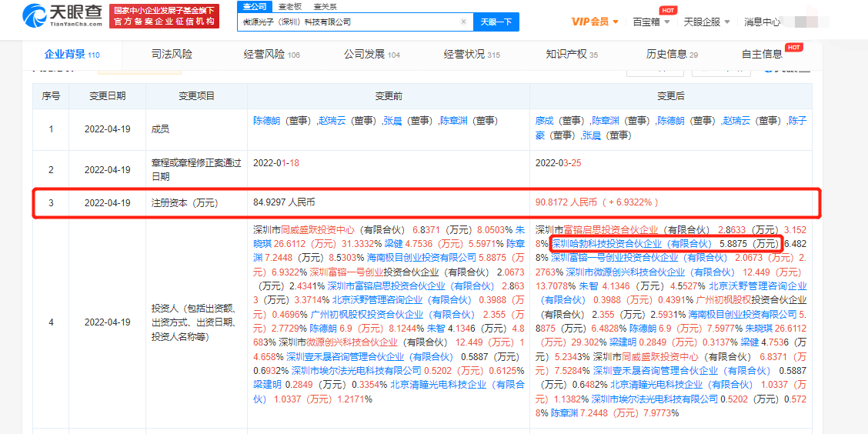
Task: Open the VIP会员 dropdown
Action: pos(595,22)
